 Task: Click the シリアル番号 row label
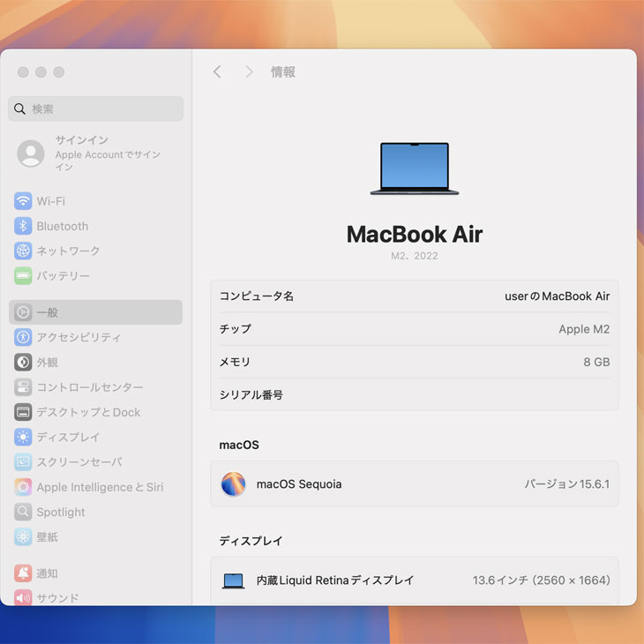tap(251, 394)
